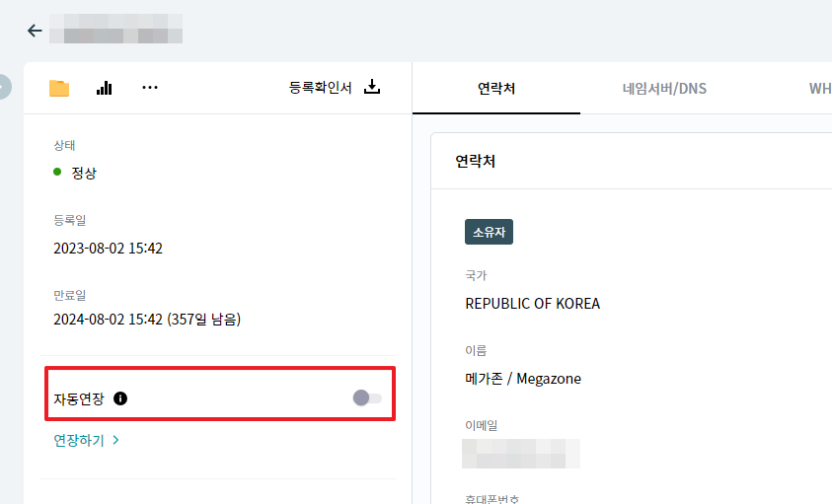Open the yellow folder icon
The image size is (832, 504).
pyautogui.click(x=59, y=88)
